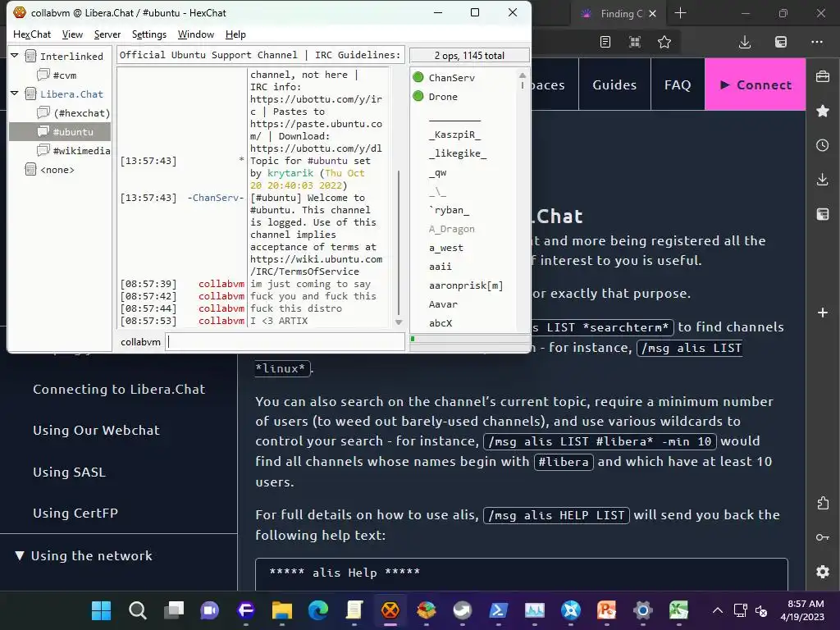840x630 pixels.
Task: Click the <none> server icon
Action: coord(31,169)
